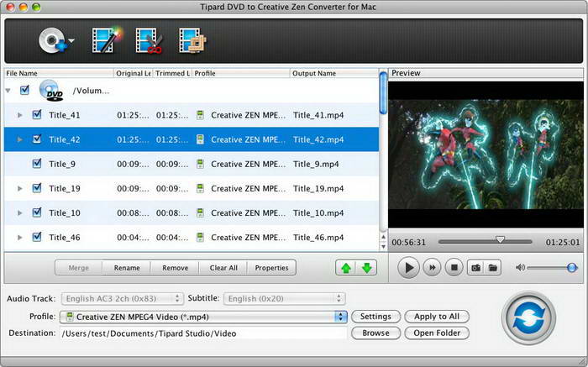588x367 pixels.
Task: Uncheck the Title_9 checkbox
Action: tap(37, 164)
